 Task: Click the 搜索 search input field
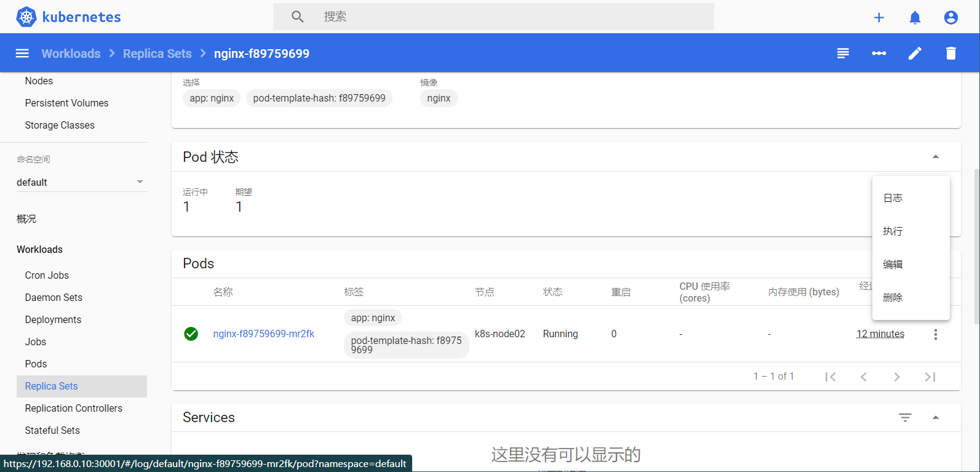493,17
